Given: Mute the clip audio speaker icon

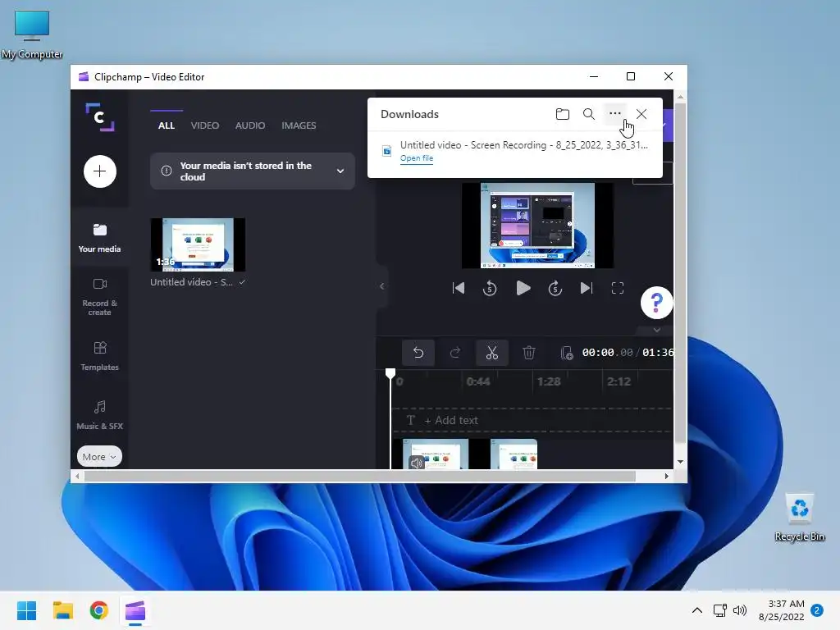Looking at the screenshot, I should click(x=416, y=463).
